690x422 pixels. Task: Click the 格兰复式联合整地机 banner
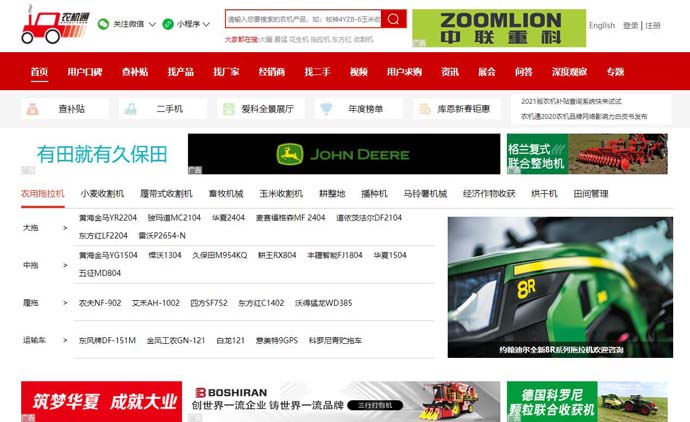point(587,154)
